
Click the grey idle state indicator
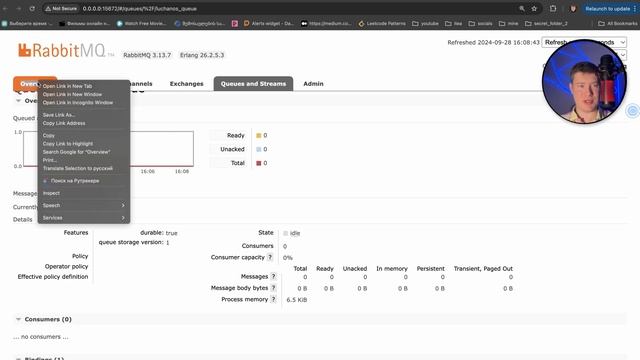(x=285, y=233)
